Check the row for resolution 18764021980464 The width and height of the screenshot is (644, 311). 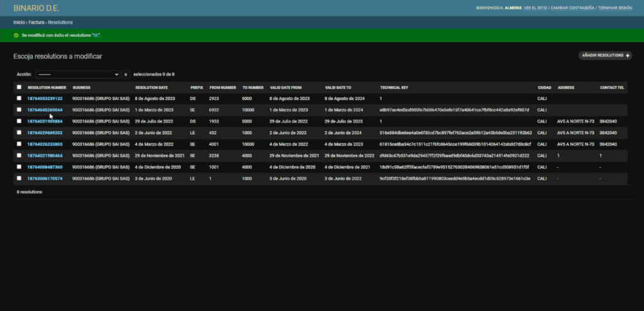(x=19, y=156)
